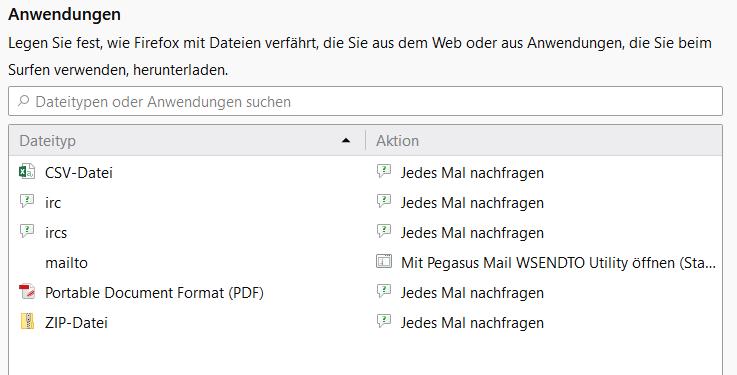The height and width of the screenshot is (375, 737).
Task: Click the ask icon in CSV-Datei action column
Action: 384,172
